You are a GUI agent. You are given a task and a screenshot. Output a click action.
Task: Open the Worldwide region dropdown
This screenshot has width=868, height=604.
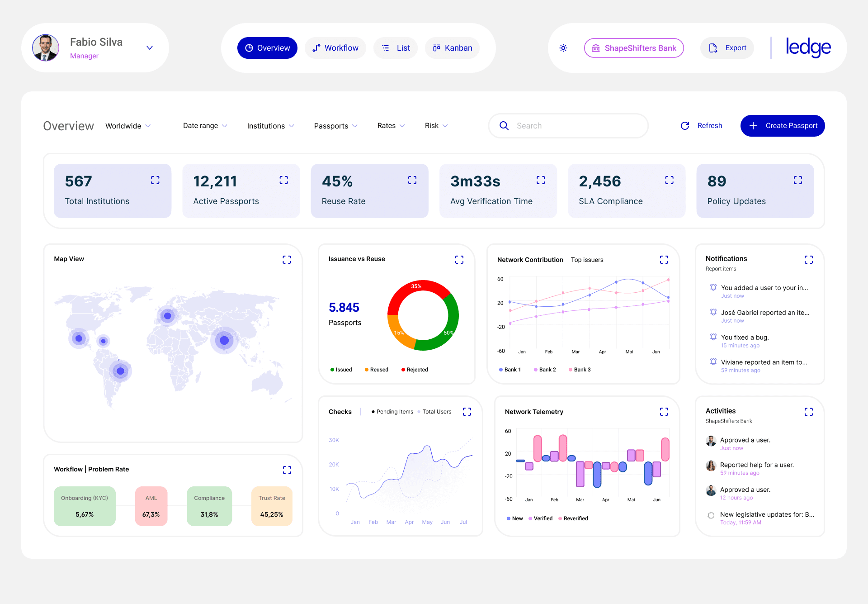pyautogui.click(x=128, y=126)
